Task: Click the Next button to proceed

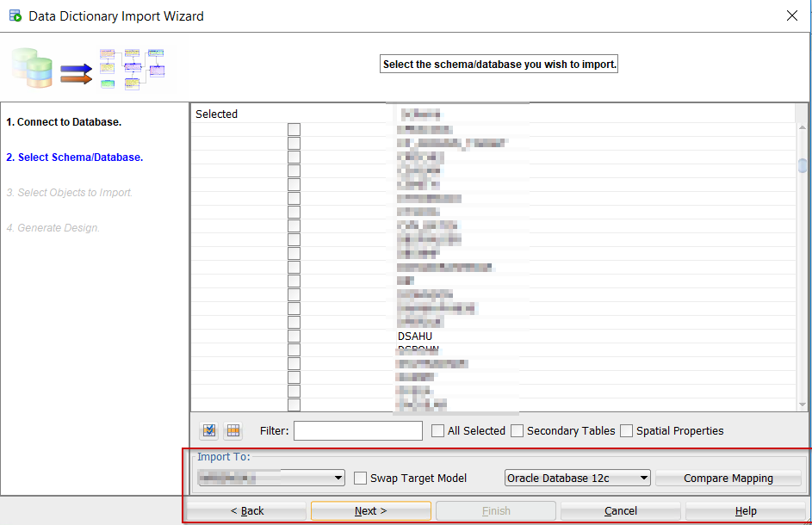Action: 370,510
